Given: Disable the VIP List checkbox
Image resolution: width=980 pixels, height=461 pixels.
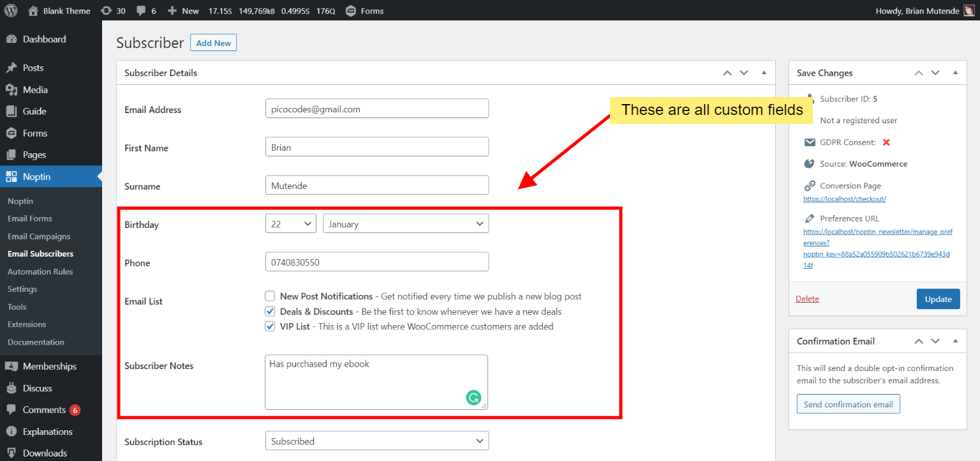Looking at the screenshot, I should (270, 326).
